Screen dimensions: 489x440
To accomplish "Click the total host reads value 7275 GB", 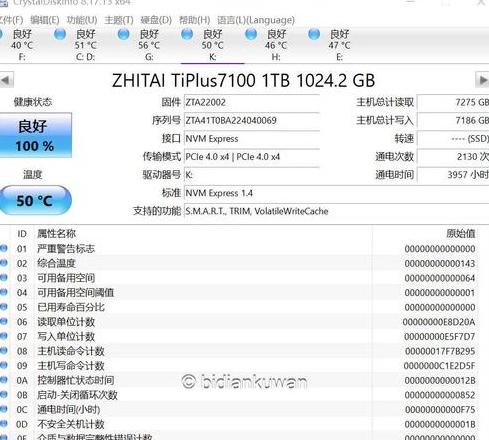I will (x=453, y=102).
